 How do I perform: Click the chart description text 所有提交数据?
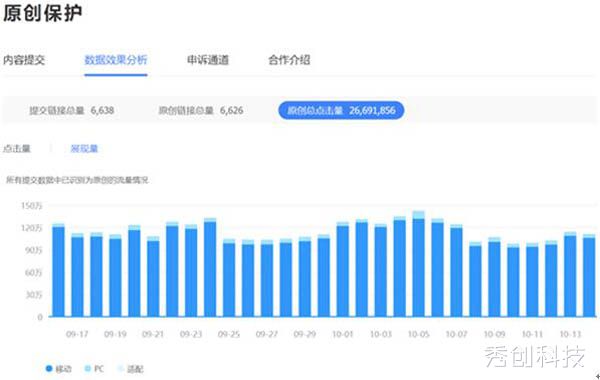(x=77, y=180)
